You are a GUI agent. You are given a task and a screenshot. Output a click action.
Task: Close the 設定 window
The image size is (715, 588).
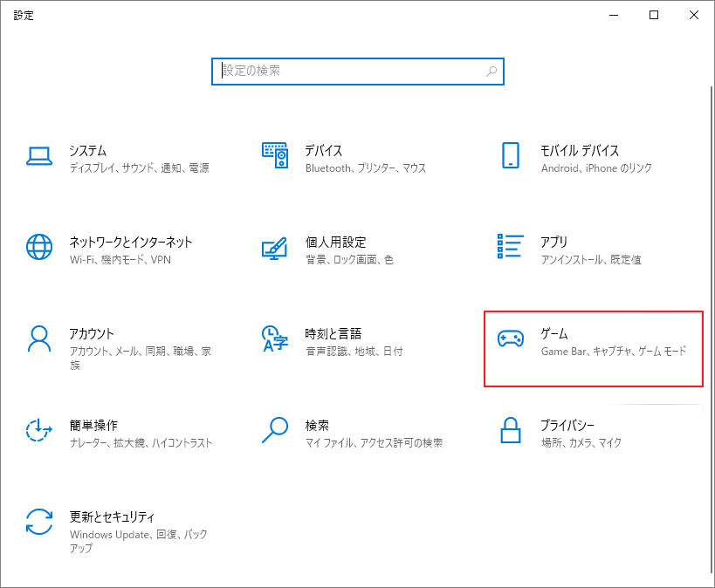coord(694,15)
